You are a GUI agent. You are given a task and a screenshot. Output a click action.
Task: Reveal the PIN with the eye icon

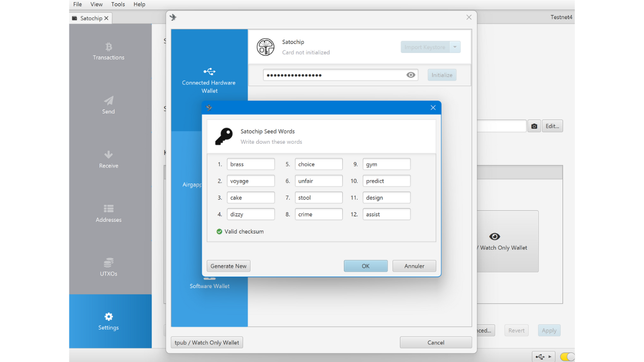pyautogui.click(x=411, y=75)
